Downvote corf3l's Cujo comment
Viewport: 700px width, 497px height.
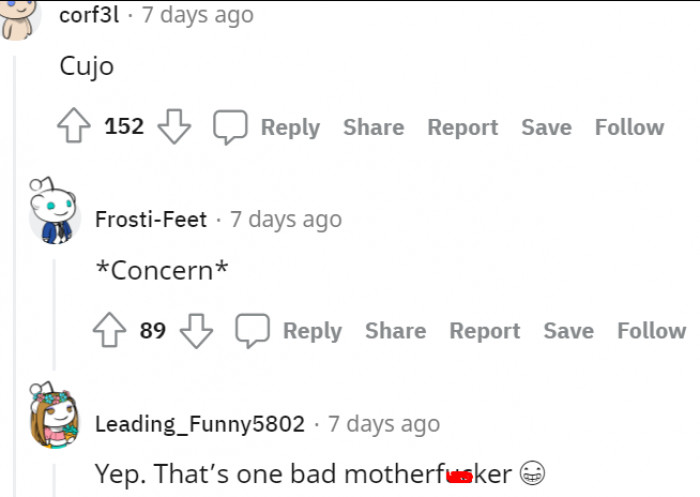tap(174, 127)
